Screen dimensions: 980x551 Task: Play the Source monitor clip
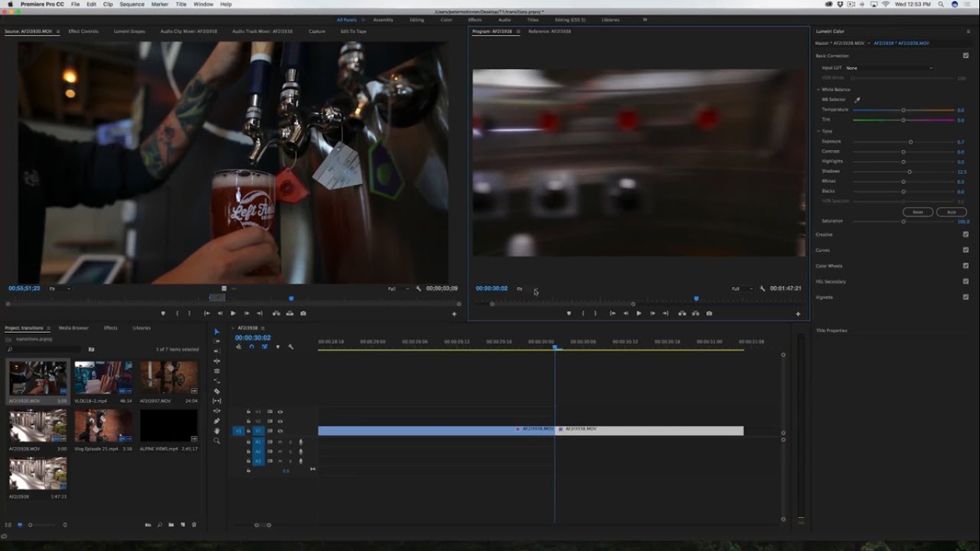pos(233,313)
